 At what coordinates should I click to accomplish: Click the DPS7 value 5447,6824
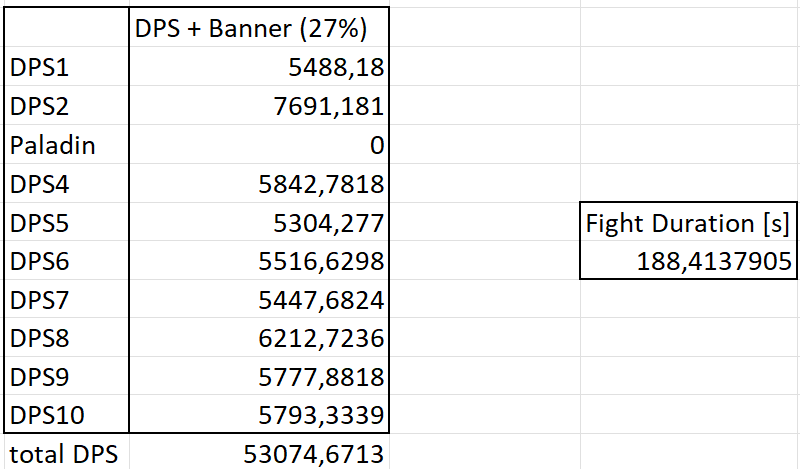pyautogui.click(x=258, y=299)
